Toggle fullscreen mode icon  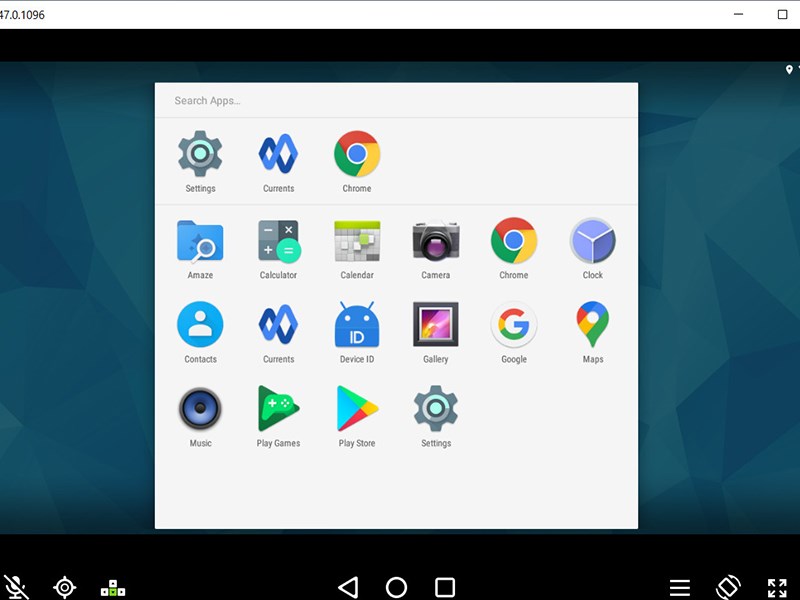pyautogui.click(x=777, y=588)
